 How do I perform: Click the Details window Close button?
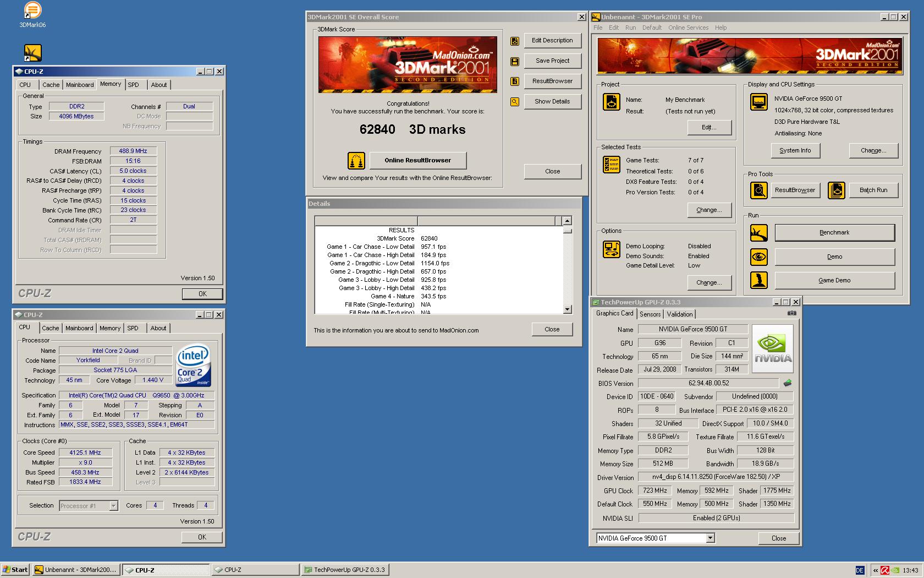click(x=552, y=330)
